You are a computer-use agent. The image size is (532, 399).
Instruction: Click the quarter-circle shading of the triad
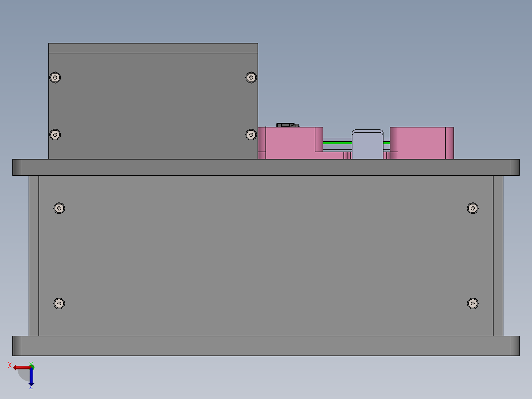tap(24, 375)
